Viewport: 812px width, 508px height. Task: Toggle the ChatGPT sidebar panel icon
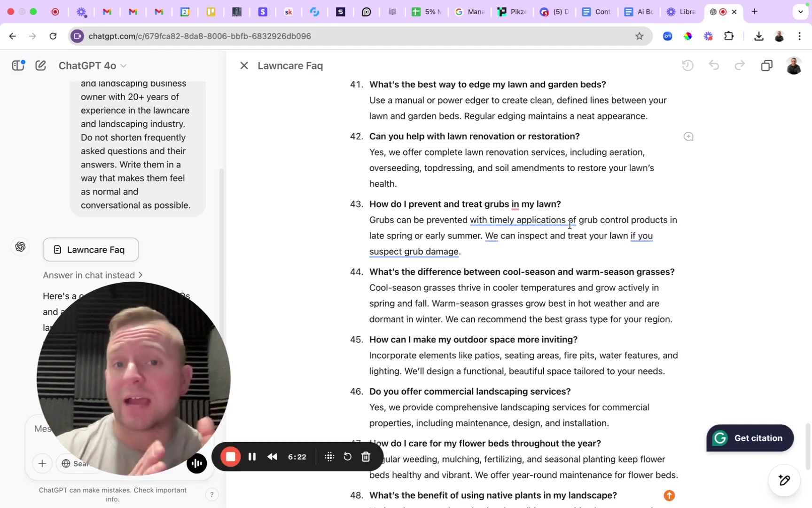click(18, 65)
